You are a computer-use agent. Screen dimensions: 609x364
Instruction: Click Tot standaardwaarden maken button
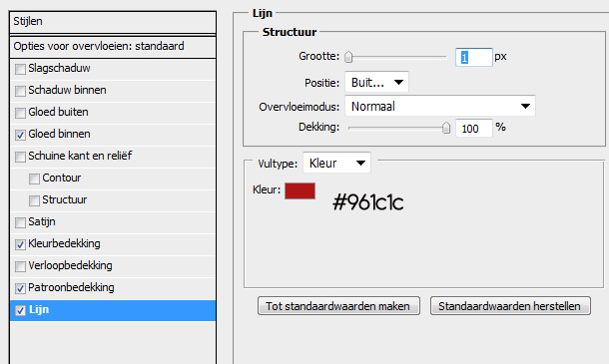pos(338,306)
